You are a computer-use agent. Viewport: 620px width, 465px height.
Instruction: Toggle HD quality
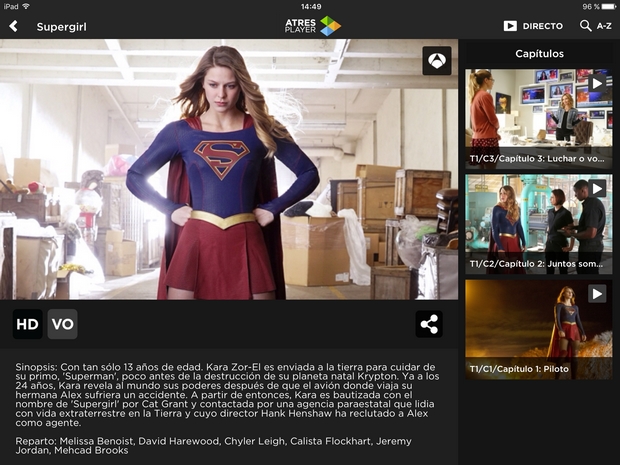(27, 324)
